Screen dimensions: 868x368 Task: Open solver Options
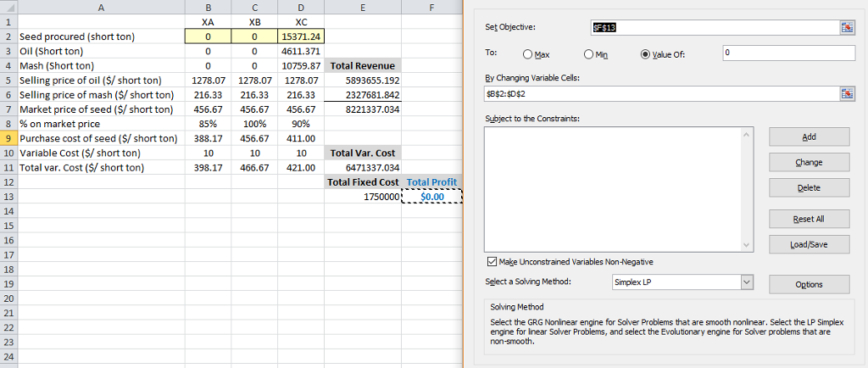[x=808, y=284]
